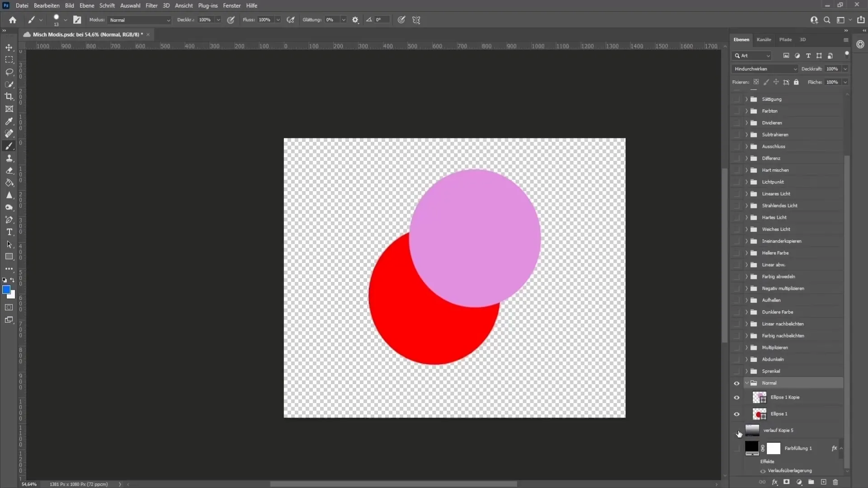Click the Filter menu item
This screenshot has width=868, height=488.
[151, 5]
